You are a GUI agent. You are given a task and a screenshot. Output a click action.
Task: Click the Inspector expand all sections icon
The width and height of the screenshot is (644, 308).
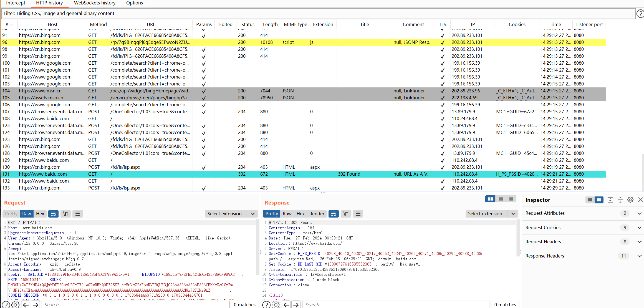pyautogui.click(x=610, y=200)
